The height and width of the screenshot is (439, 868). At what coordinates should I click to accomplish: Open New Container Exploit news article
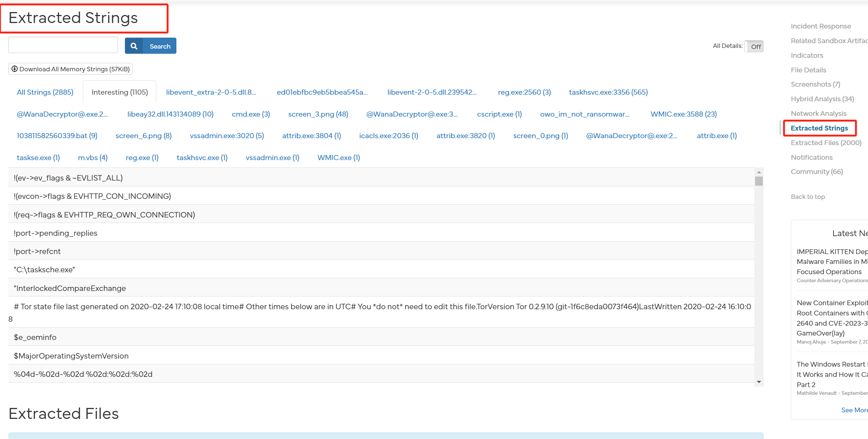[832, 318]
